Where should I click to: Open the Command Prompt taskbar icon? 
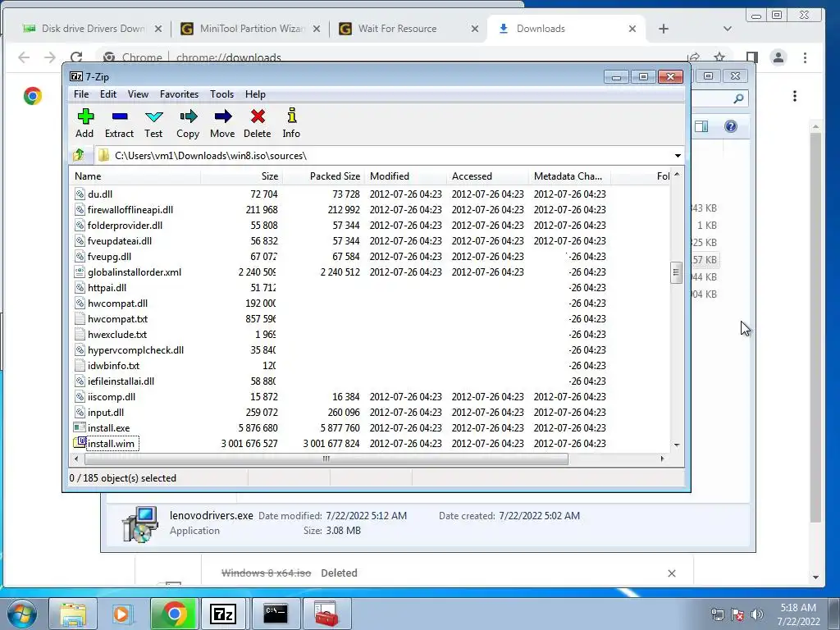[275, 614]
